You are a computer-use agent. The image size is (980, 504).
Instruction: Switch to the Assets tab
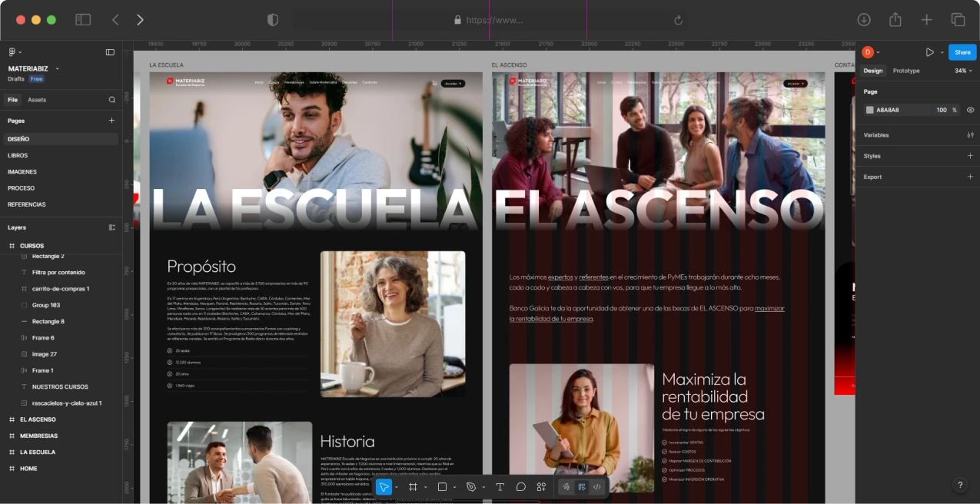pyautogui.click(x=37, y=100)
